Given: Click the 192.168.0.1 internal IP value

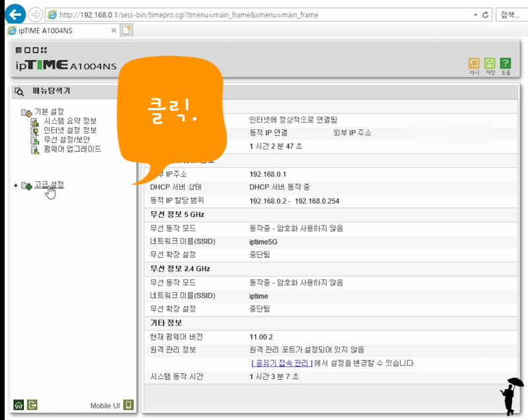Looking at the screenshot, I should tap(268, 174).
